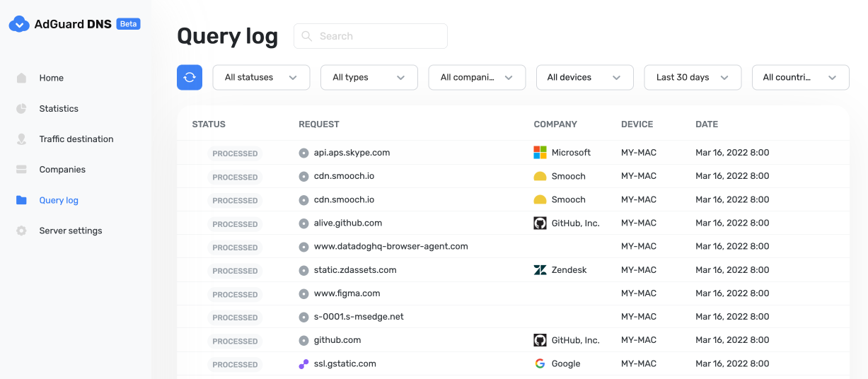Click the Home icon in sidebar
Screen dimensions: 868x379
pos(21,78)
